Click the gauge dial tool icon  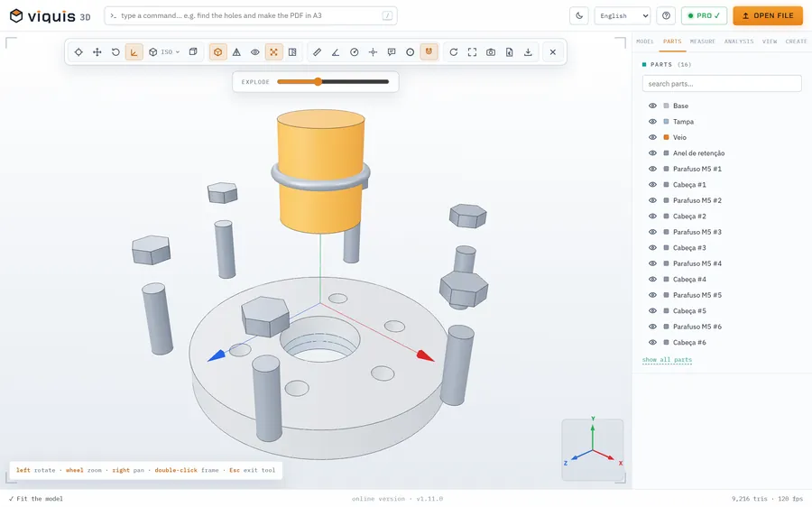point(355,51)
